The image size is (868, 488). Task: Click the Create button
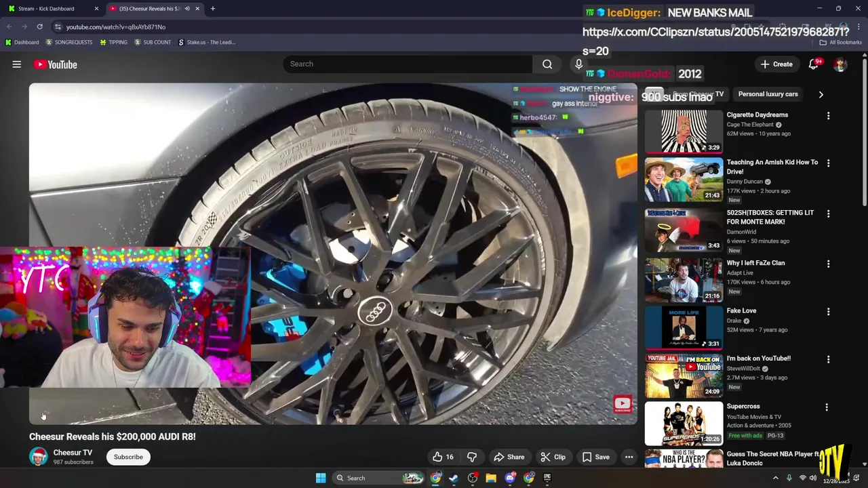point(776,64)
